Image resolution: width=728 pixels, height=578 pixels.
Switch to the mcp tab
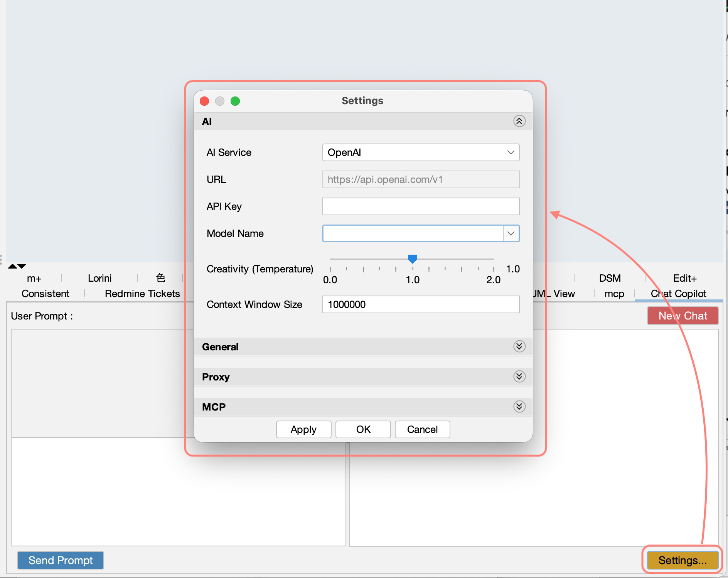(x=614, y=294)
